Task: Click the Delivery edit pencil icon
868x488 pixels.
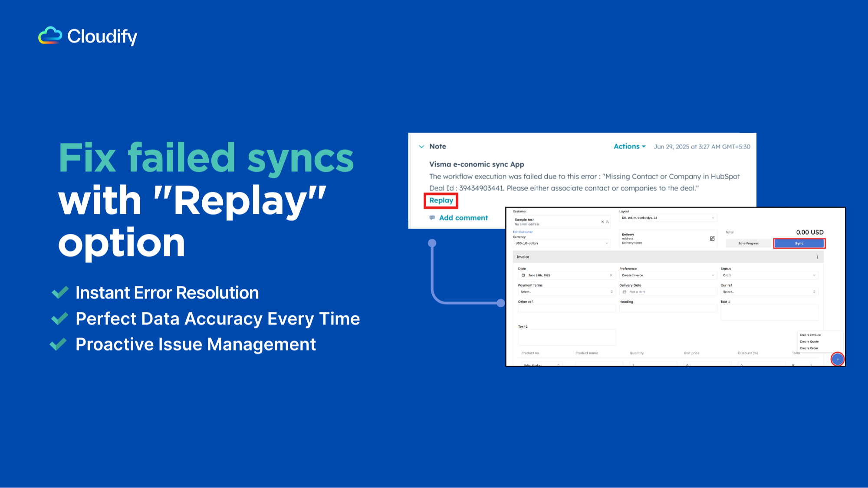Action: (x=712, y=239)
